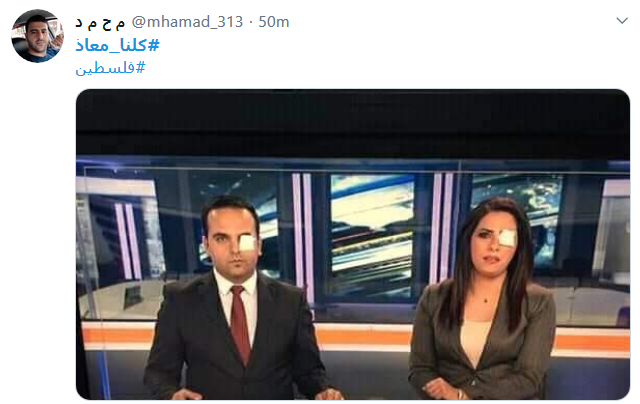Open the tweet author's profile picture
Image resolution: width=640 pixels, height=404 pixels.
37,36
